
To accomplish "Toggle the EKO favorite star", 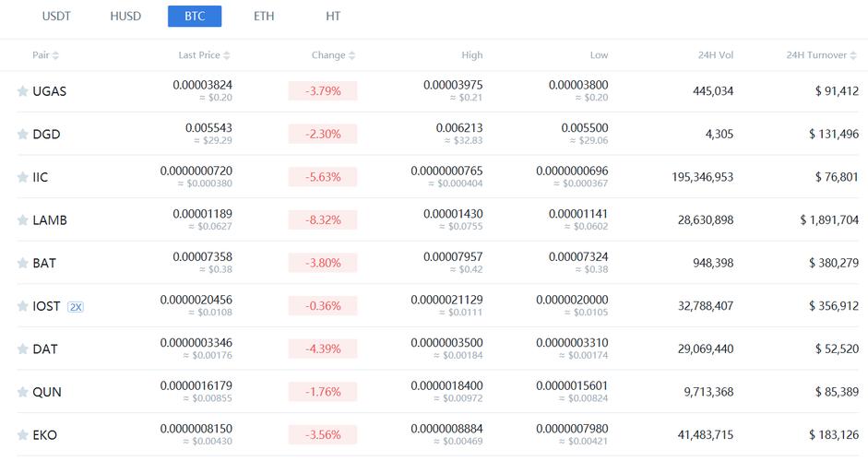I will (23, 435).
